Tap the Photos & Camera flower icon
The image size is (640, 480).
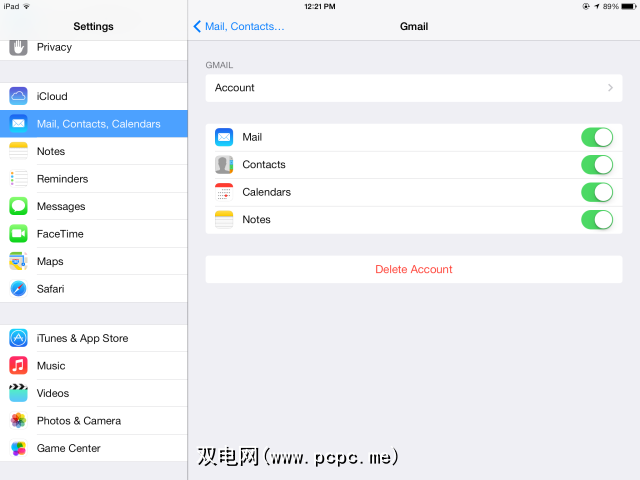tap(18, 420)
